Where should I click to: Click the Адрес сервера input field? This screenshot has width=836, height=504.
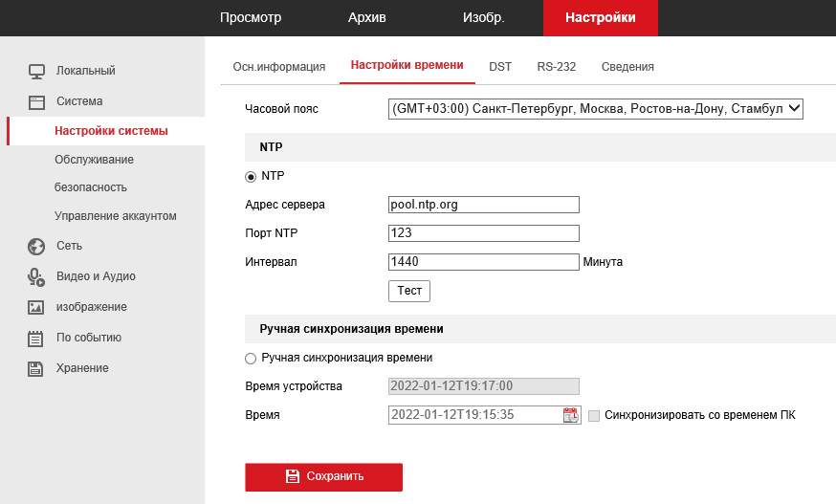(484, 205)
